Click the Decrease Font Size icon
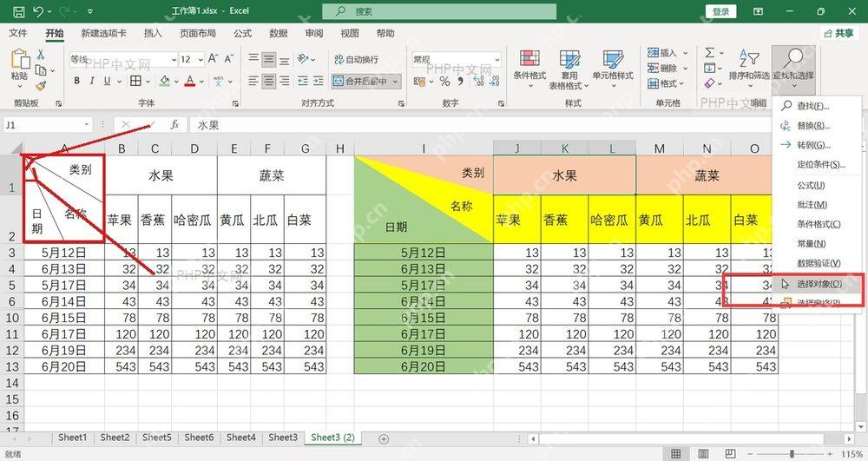 click(228, 59)
